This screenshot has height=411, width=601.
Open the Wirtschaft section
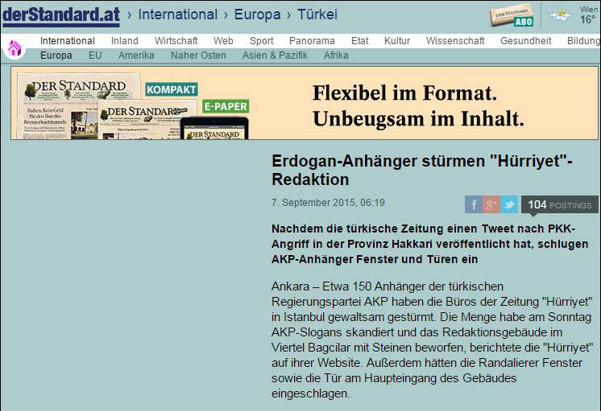coord(176,41)
